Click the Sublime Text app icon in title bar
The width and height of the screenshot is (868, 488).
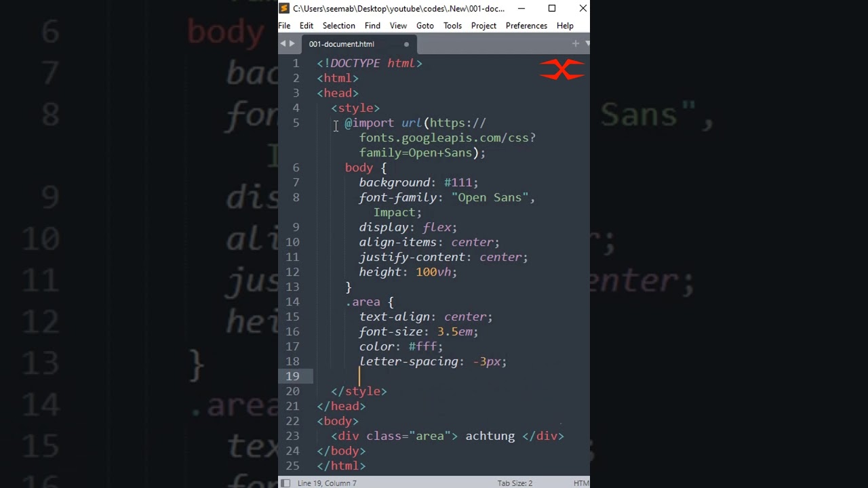285,8
